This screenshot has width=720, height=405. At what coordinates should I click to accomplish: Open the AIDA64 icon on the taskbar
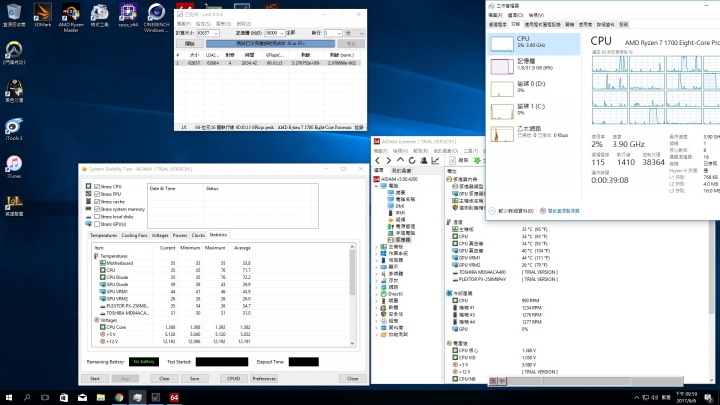174,397
